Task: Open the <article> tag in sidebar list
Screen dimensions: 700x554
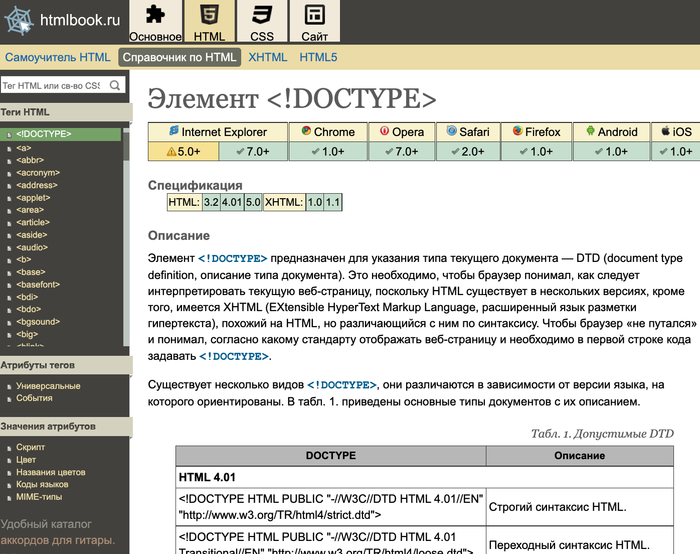Action: click(32, 222)
